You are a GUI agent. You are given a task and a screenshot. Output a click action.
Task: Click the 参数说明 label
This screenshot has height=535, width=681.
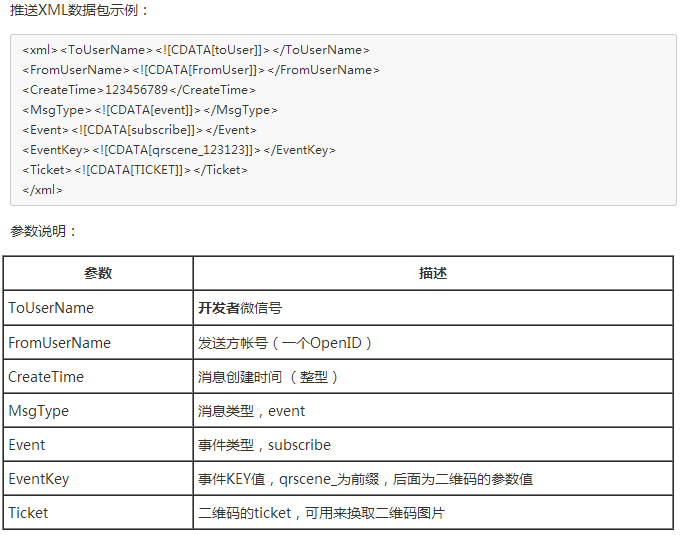tap(44, 231)
